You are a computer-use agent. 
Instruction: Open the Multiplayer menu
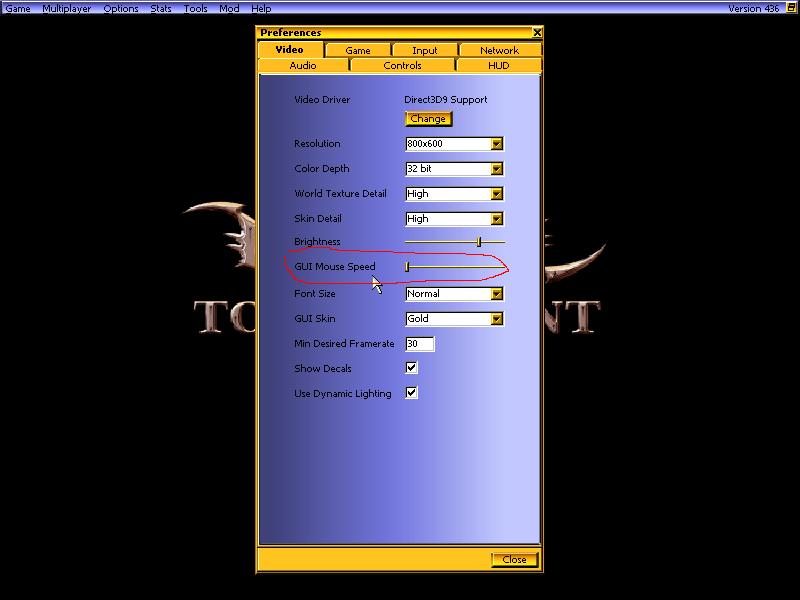tap(66, 9)
